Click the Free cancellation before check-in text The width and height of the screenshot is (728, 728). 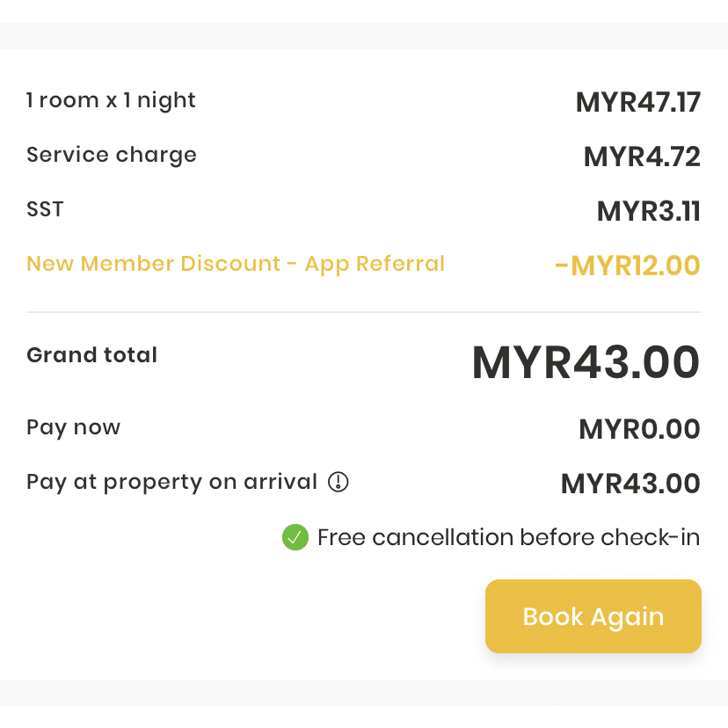(508, 537)
